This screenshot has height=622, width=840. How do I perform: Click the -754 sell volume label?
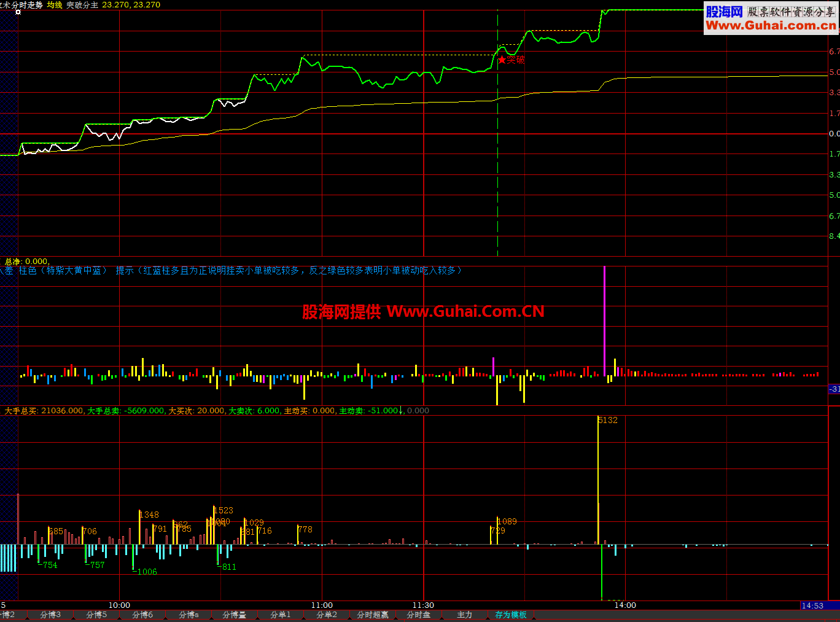pos(48,565)
